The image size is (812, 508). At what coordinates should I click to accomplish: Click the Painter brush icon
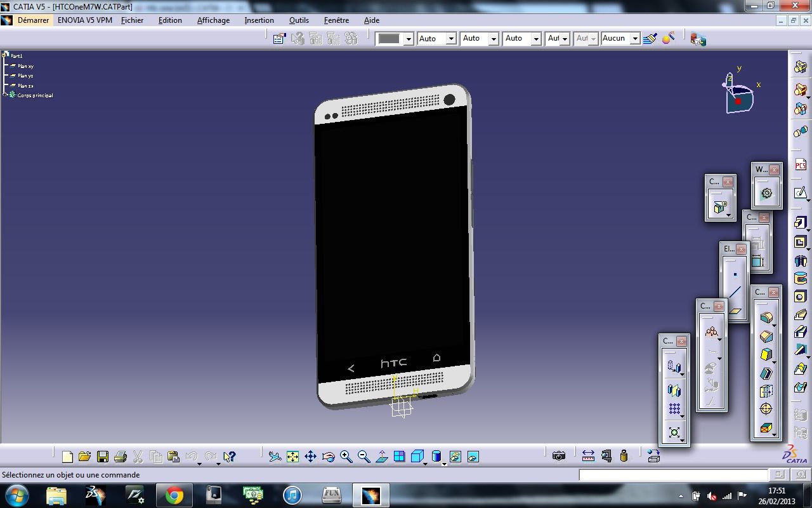(650, 39)
